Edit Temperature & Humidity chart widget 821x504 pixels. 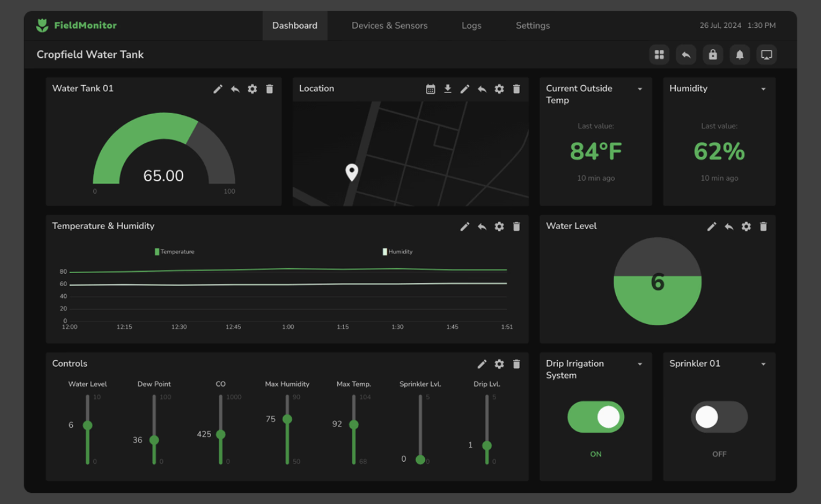click(465, 227)
